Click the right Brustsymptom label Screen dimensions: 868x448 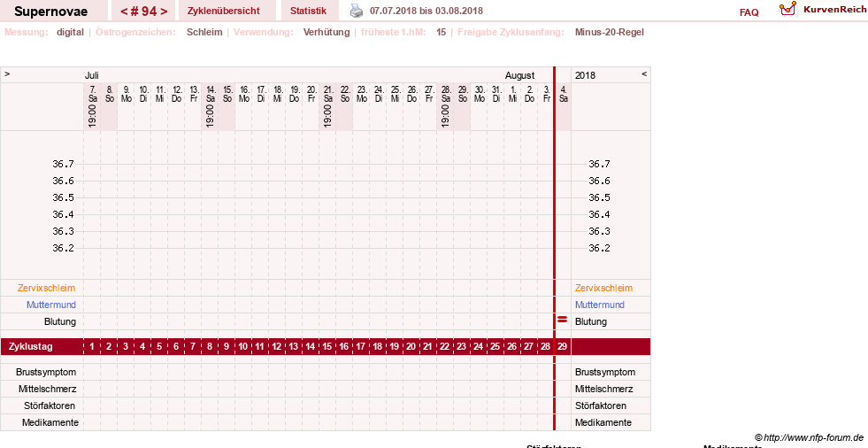605,372
